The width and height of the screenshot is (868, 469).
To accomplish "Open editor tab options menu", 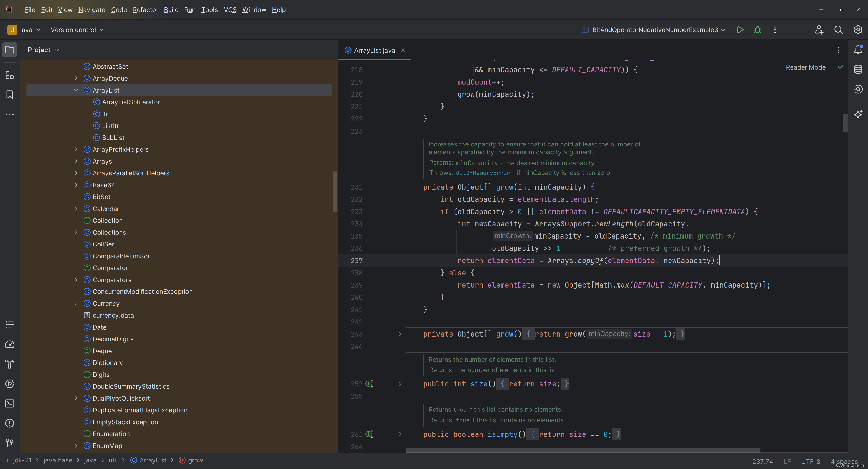I will pos(838,50).
